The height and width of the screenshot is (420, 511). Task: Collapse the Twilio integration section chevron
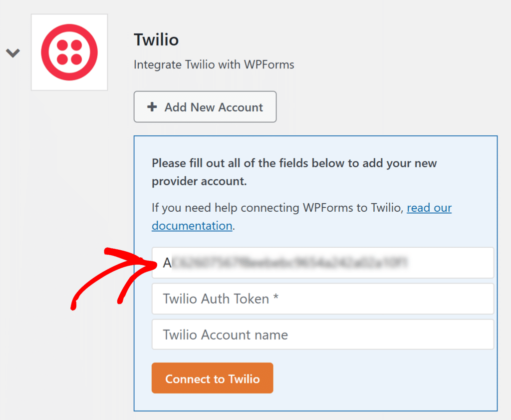click(x=13, y=53)
